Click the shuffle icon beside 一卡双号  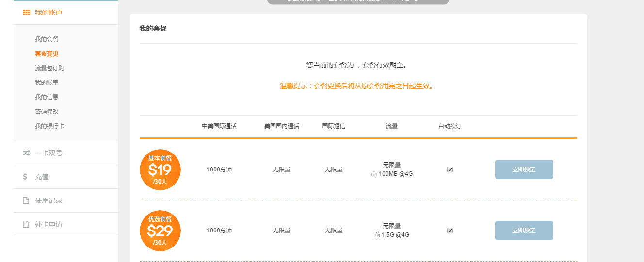click(x=26, y=153)
